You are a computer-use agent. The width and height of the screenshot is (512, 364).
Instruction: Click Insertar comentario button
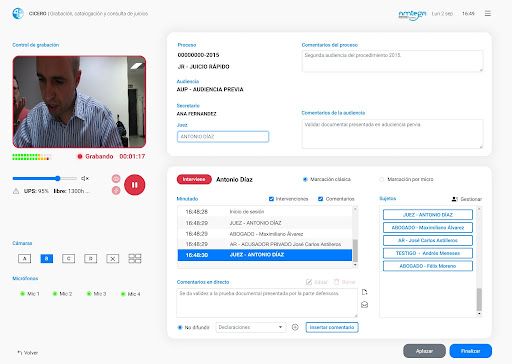pyautogui.click(x=332, y=327)
